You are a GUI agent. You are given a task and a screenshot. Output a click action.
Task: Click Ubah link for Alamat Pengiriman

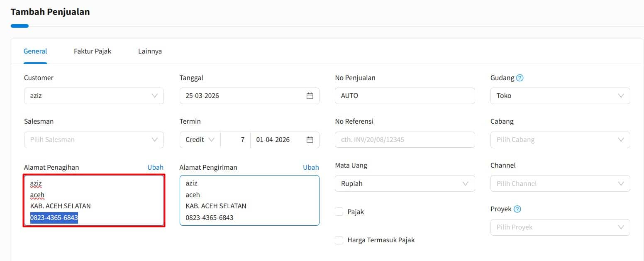click(311, 168)
